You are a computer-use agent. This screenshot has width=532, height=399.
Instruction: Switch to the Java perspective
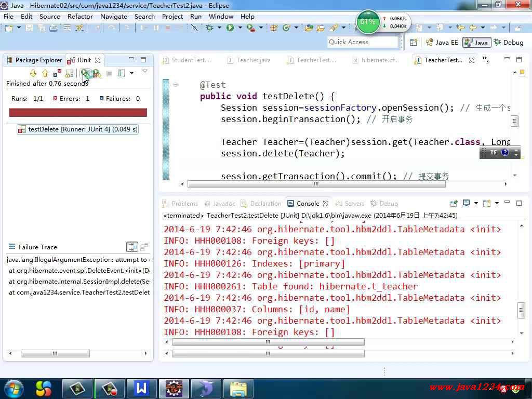[x=476, y=43]
